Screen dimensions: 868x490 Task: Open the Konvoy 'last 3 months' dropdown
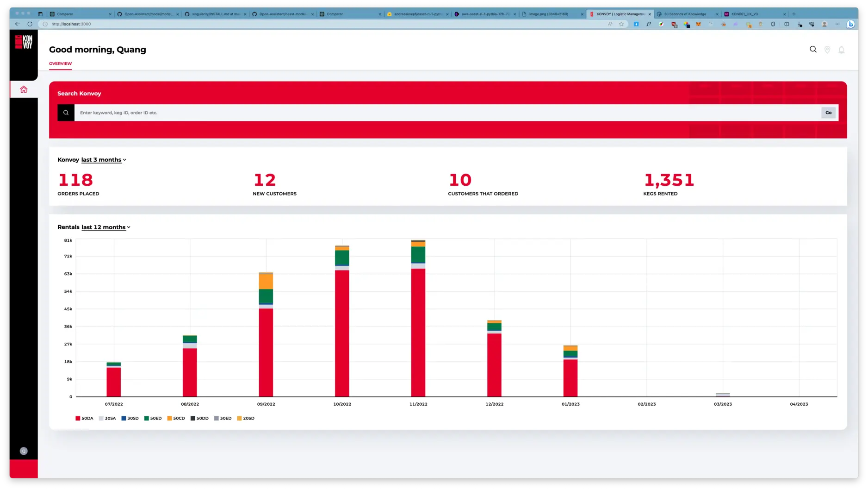click(x=104, y=160)
